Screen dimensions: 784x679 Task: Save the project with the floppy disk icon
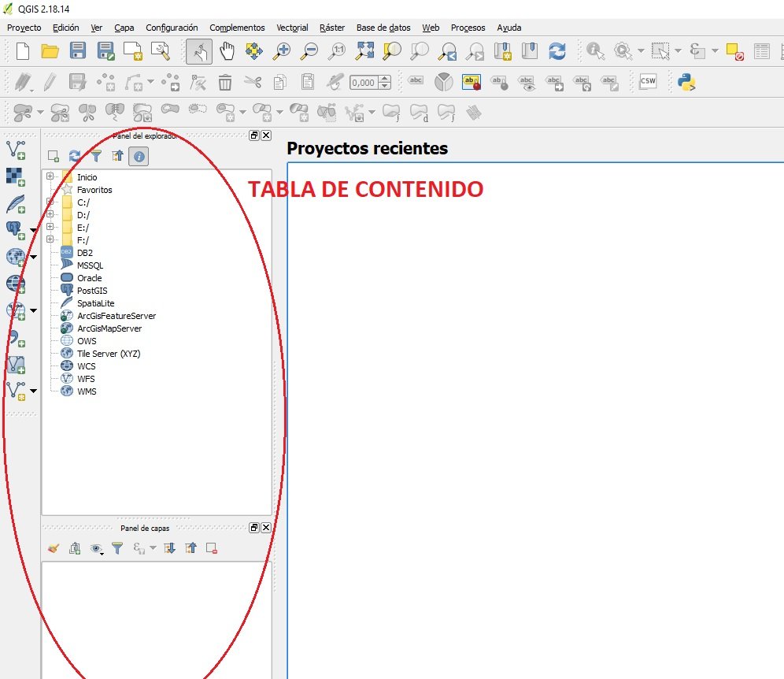click(x=77, y=51)
